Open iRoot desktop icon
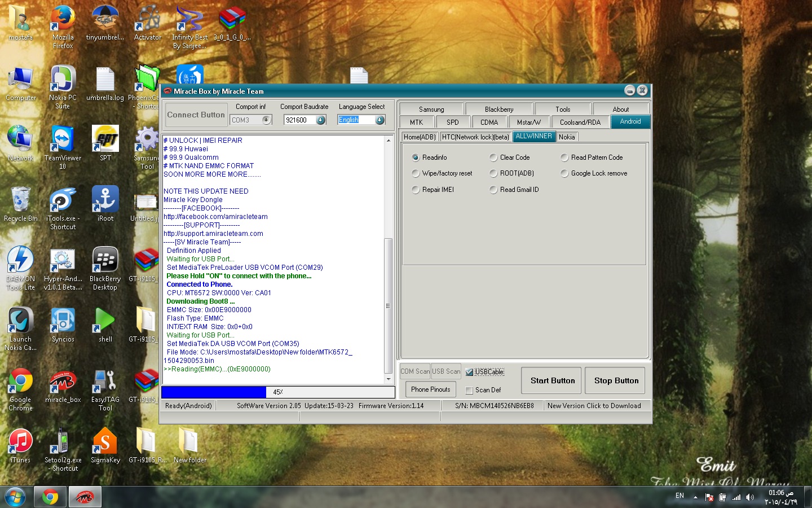 point(105,204)
